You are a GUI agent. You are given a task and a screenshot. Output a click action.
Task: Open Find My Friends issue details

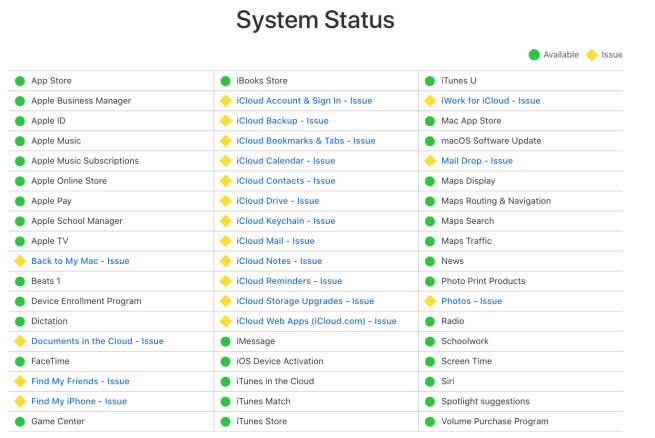click(80, 381)
